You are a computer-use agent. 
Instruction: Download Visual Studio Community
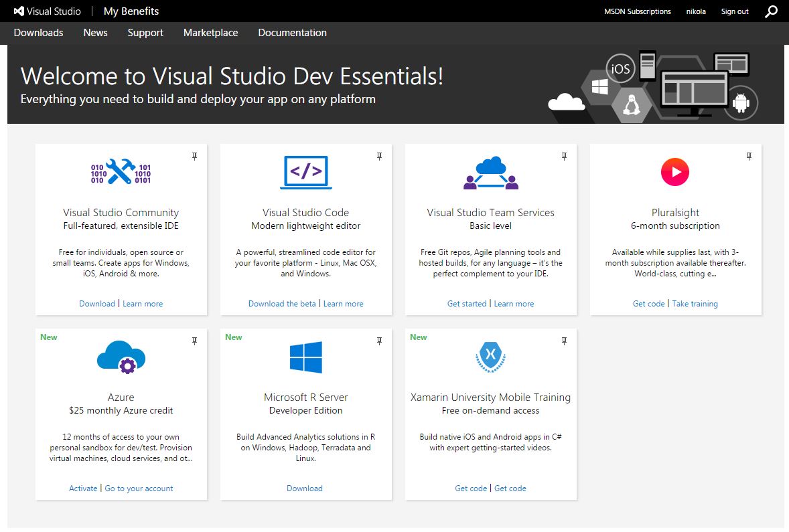tap(97, 304)
